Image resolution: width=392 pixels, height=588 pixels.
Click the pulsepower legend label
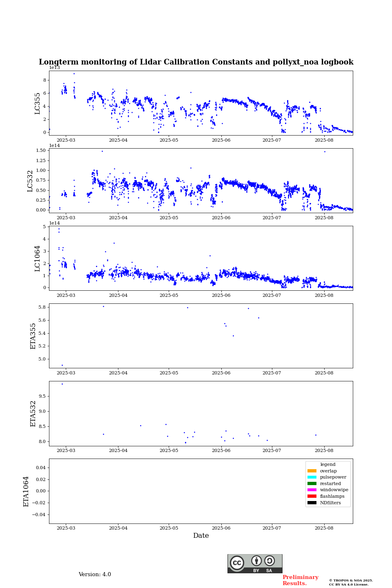(x=333, y=477)
